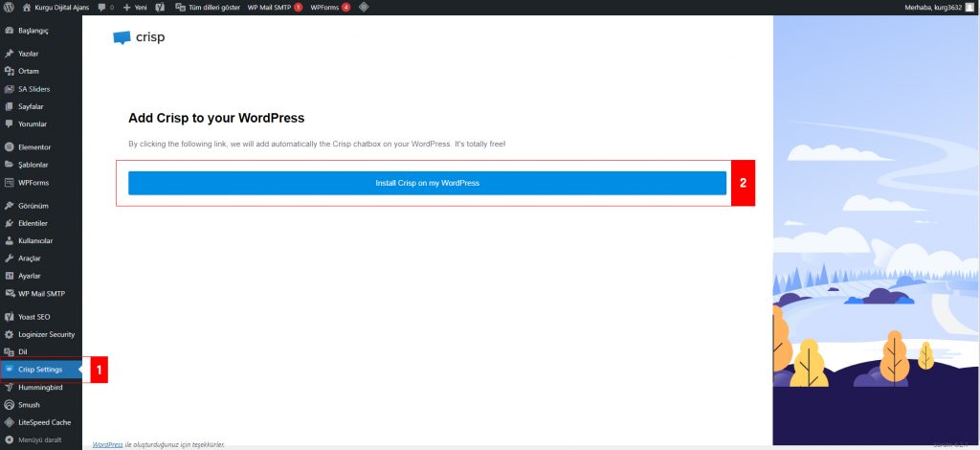The height and width of the screenshot is (450, 980).
Task: Click the Şablonlar folder icon
Action: pyautogui.click(x=9, y=165)
